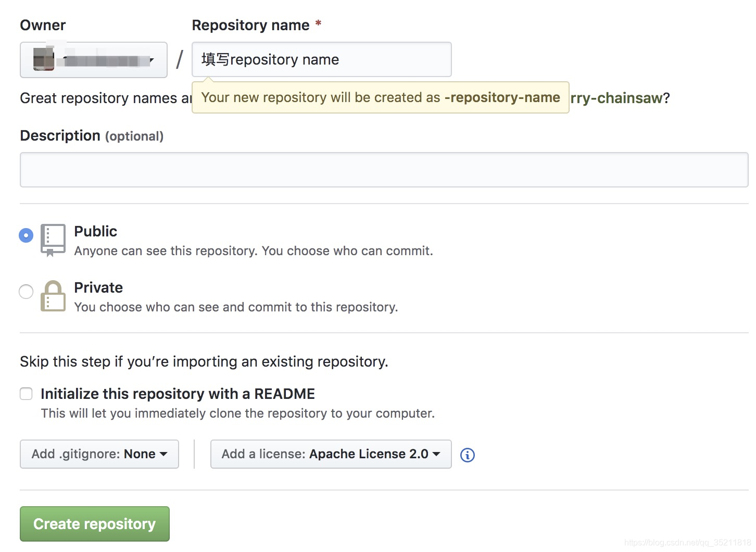
Task: Enable Initialize this repository with a README
Action: [26, 394]
